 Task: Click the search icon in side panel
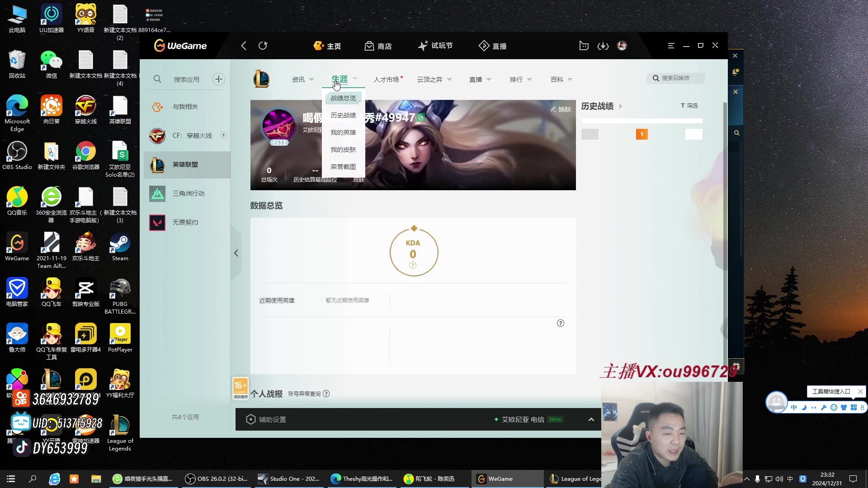pos(736,133)
